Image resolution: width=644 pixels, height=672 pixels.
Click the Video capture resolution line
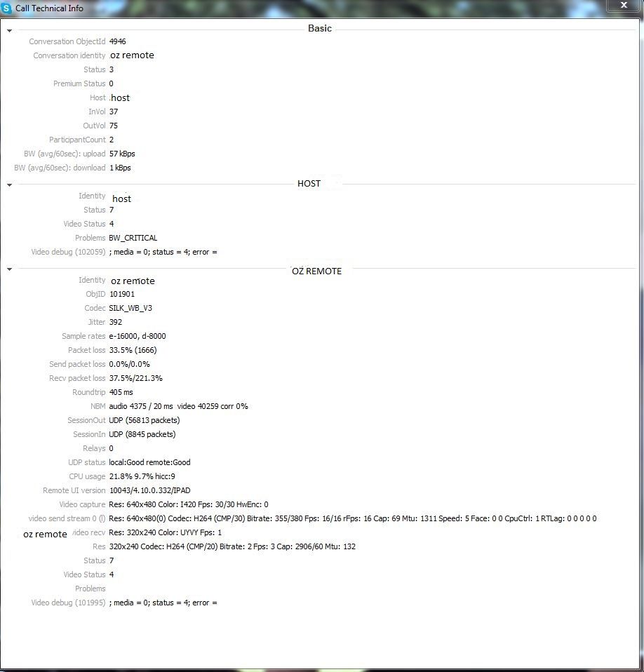pyautogui.click(x=189, y=504)
